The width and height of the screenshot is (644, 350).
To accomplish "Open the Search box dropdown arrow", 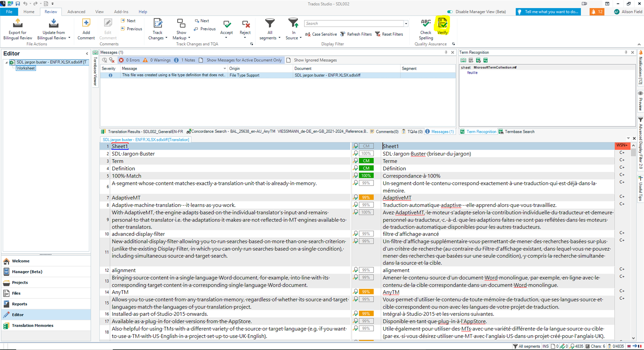I will pyautogui.click(x=406, y=24).
